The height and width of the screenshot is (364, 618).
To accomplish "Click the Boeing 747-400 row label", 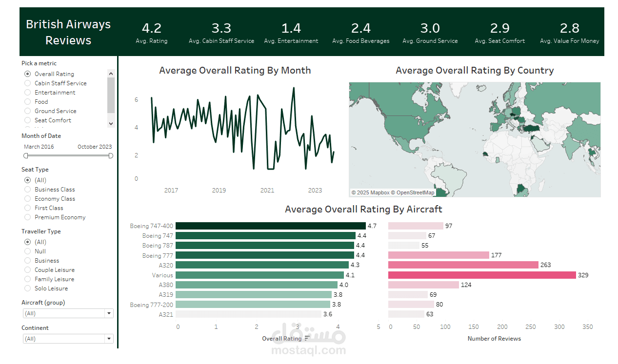I will tap(151, 226).
